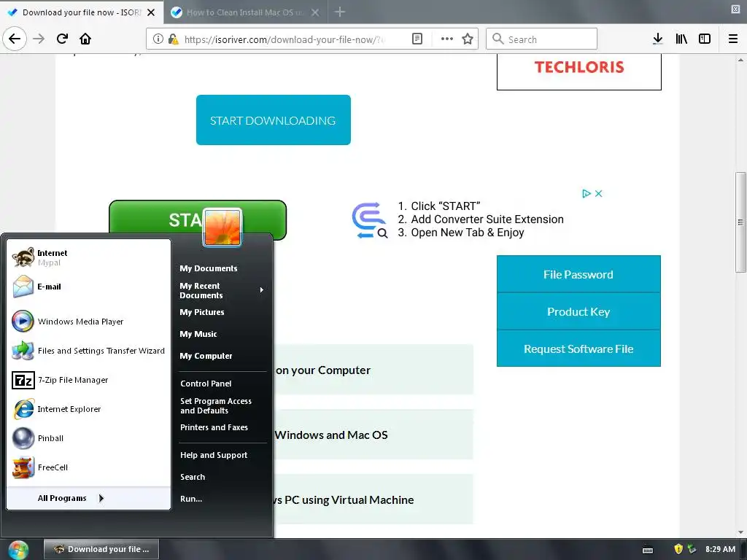Bookmark this page with the star icon

[468, 39]
